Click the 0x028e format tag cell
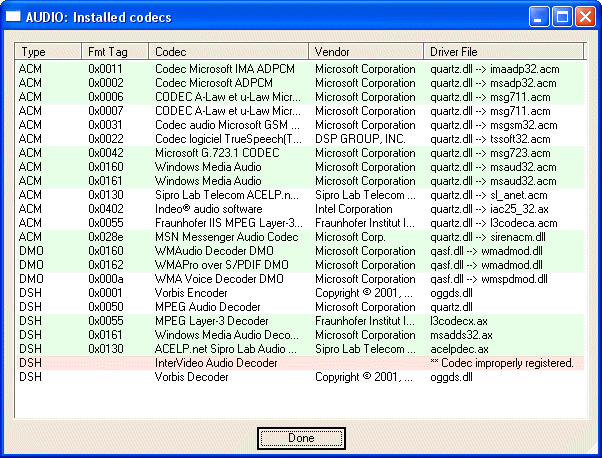Viewport: 602px width, 458px height. point(106,237)
